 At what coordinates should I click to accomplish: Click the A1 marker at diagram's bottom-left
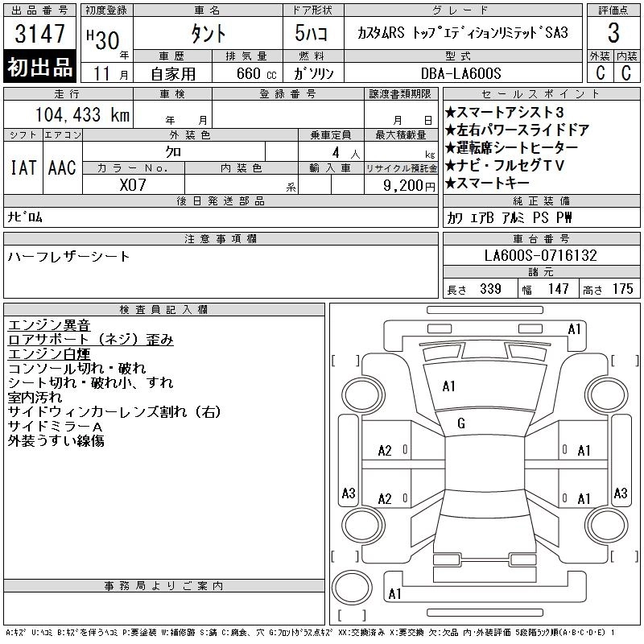pyautogui.click(x=394, y=594)
